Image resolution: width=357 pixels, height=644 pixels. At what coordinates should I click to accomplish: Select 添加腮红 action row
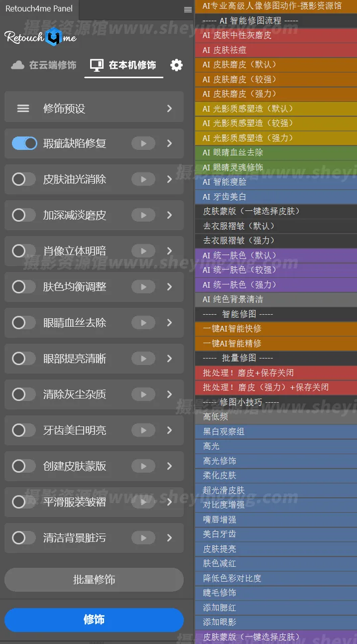[x=276, y=608]
